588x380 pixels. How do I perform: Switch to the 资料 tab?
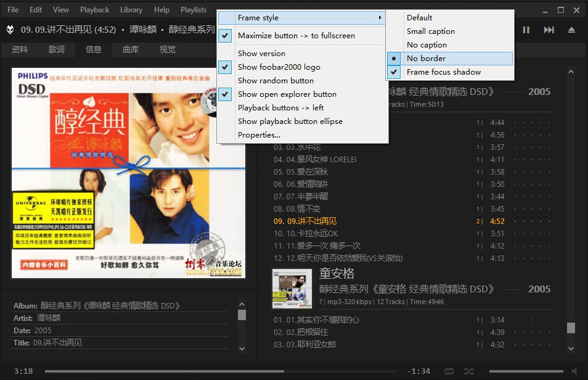click(20, 49)
